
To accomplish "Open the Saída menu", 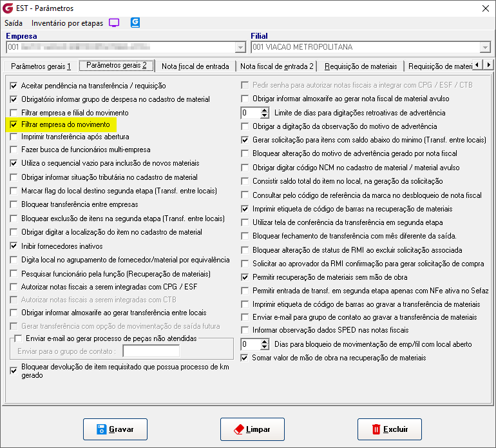I will [14, 23].
